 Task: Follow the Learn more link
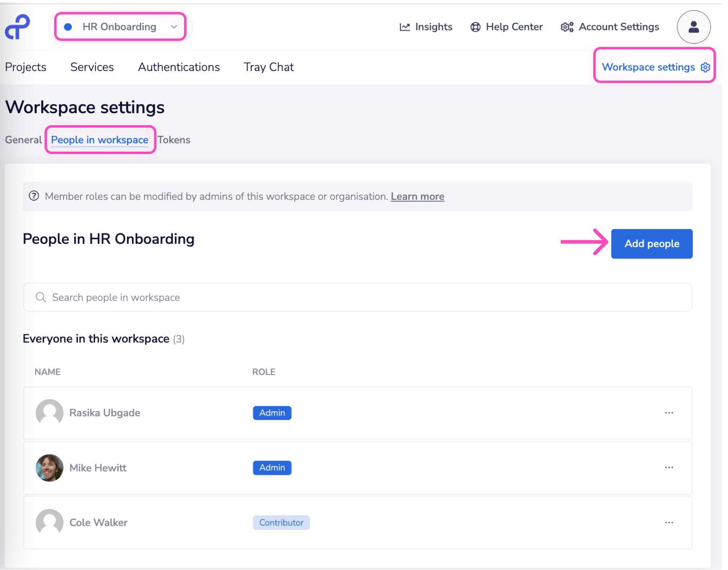click(x=417, y=197)
